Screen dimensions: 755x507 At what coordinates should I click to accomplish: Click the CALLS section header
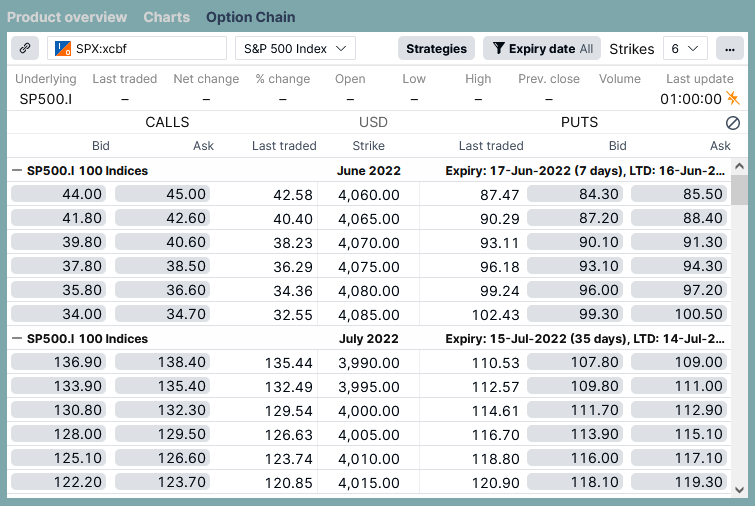pos(167,122)
